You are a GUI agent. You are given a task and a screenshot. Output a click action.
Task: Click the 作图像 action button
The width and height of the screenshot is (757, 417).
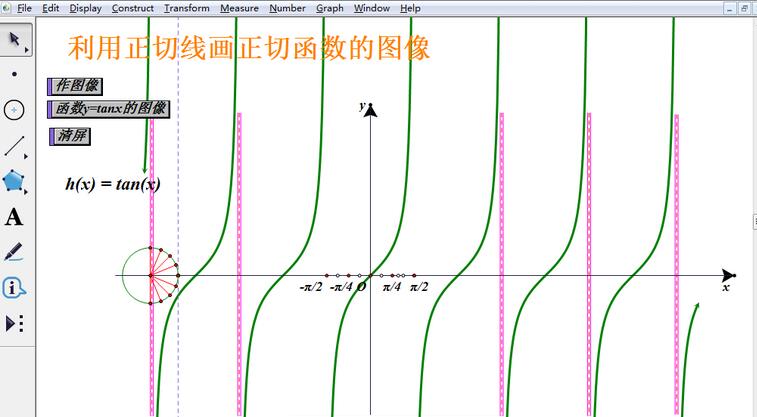(75, 86)
